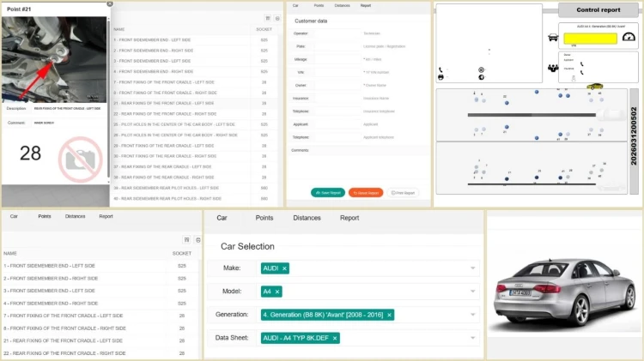Expand the Model dropdown arrow

coord(473,292)
